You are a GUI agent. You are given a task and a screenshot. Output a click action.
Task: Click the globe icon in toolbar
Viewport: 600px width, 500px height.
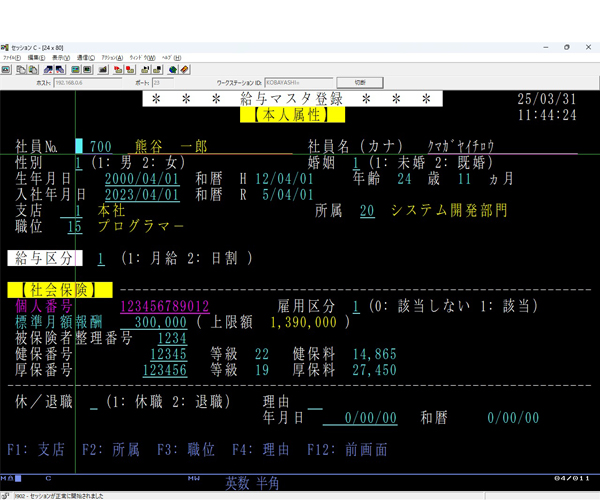pyautogui.click(x=171, y=69)
